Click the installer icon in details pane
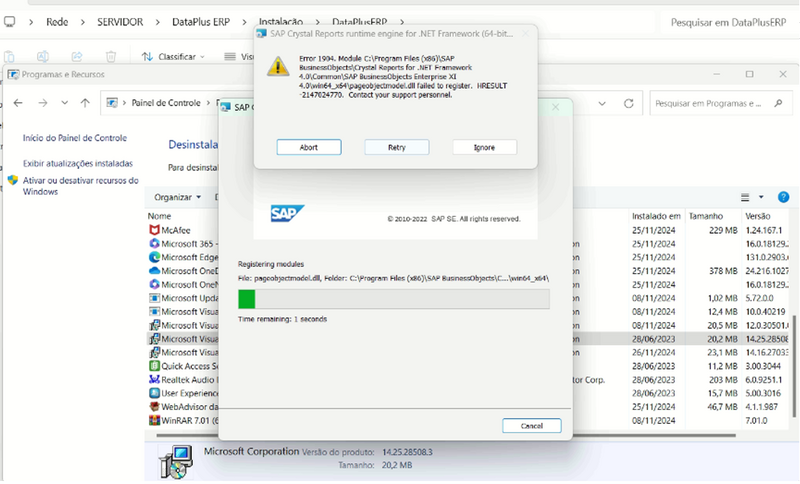The height and width of the screenshot is (484, 800). coord(176,461)
